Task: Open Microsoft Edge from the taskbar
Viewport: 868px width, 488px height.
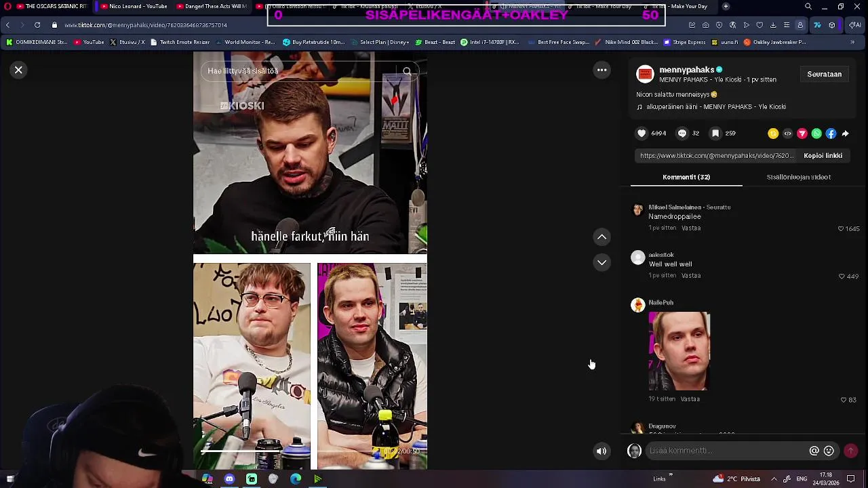Action: 296,479
